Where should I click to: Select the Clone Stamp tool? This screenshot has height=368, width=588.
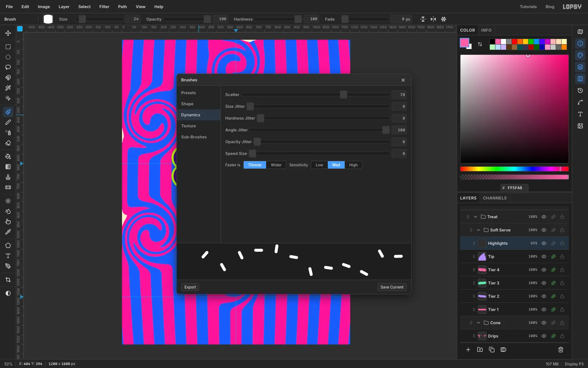point(8,177)
